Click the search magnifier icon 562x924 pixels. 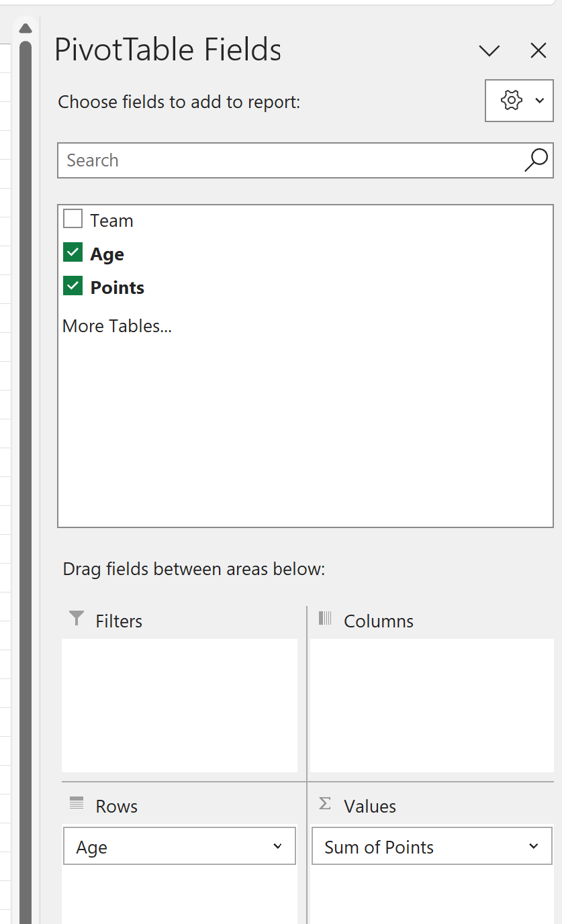point(535,160)
